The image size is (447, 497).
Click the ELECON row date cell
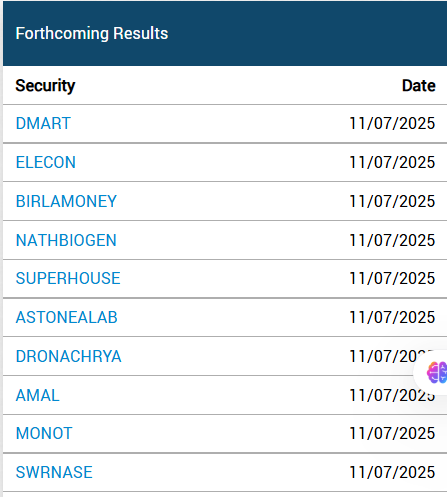[x=392, y=162]
